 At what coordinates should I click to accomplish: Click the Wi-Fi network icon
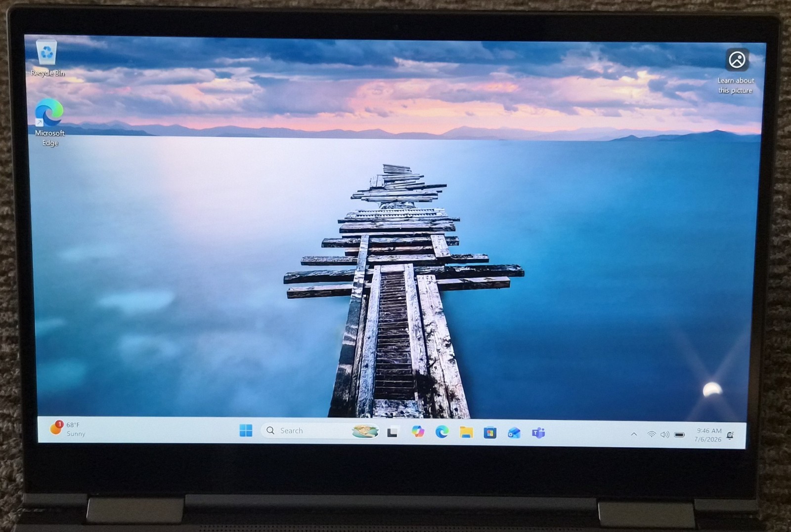point(652,435)
